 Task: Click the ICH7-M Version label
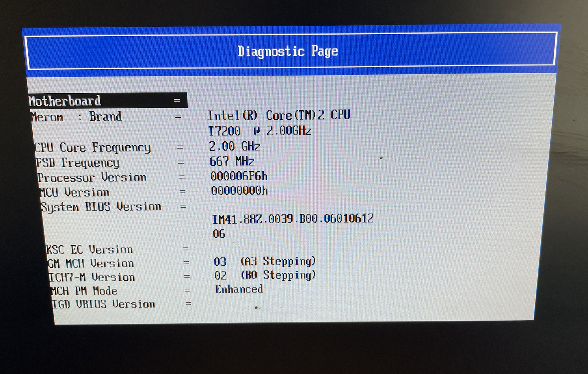tap(92, 277)
